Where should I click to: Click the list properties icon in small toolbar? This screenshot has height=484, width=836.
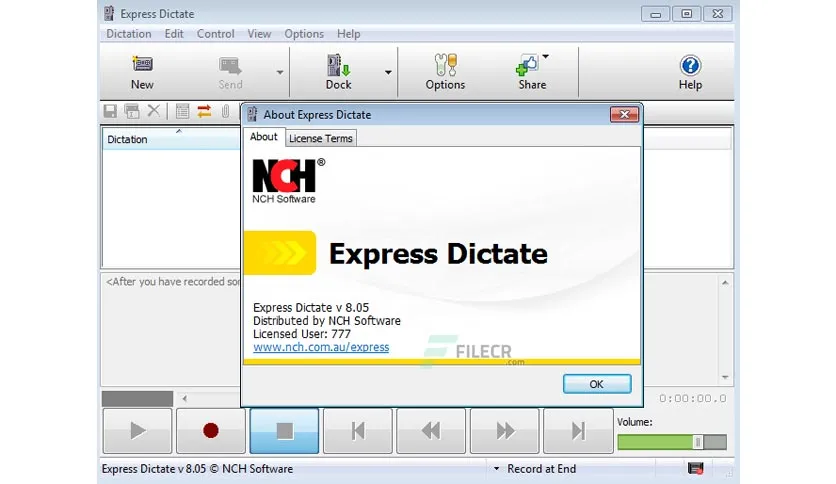point(182,111)
